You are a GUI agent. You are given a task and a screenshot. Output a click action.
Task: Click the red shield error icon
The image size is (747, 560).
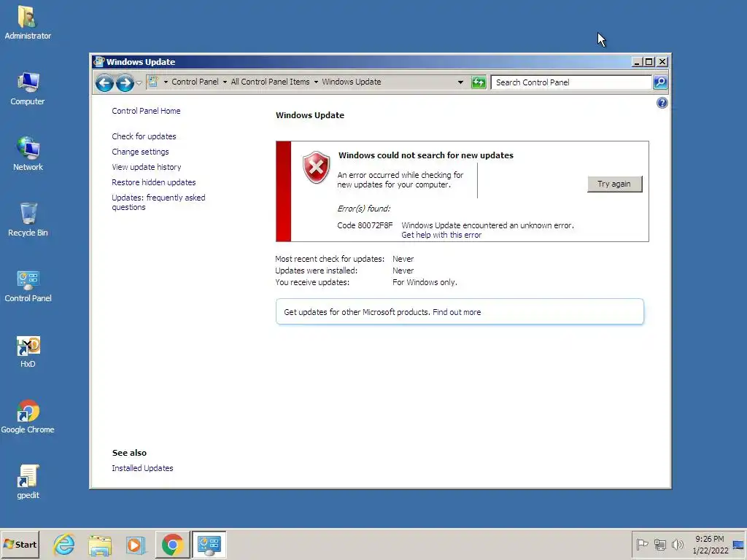coord(316,167)
